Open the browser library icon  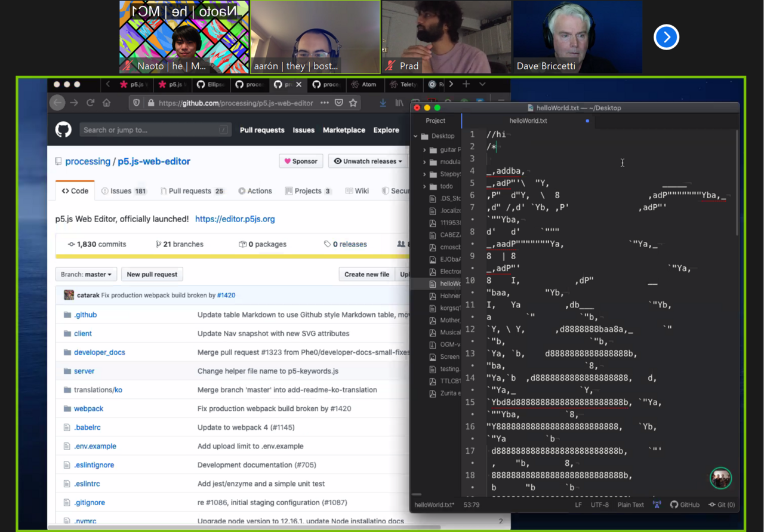(x=399, y=103)
